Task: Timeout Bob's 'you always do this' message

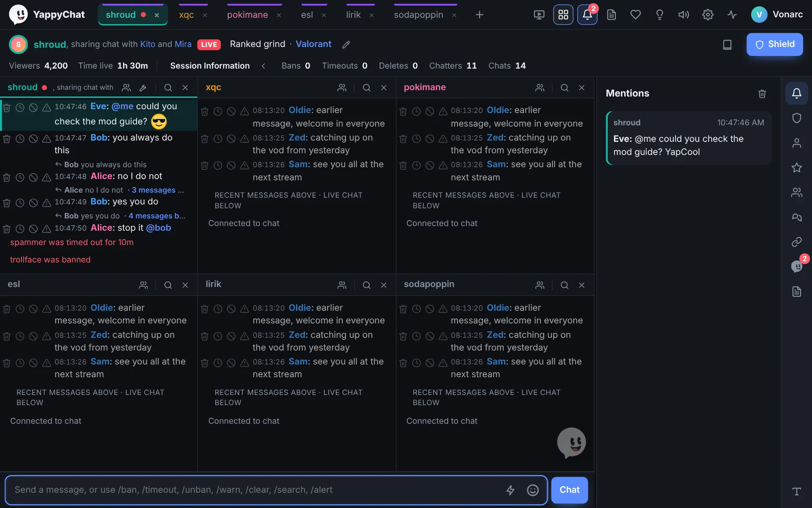Action: (20, 139)
